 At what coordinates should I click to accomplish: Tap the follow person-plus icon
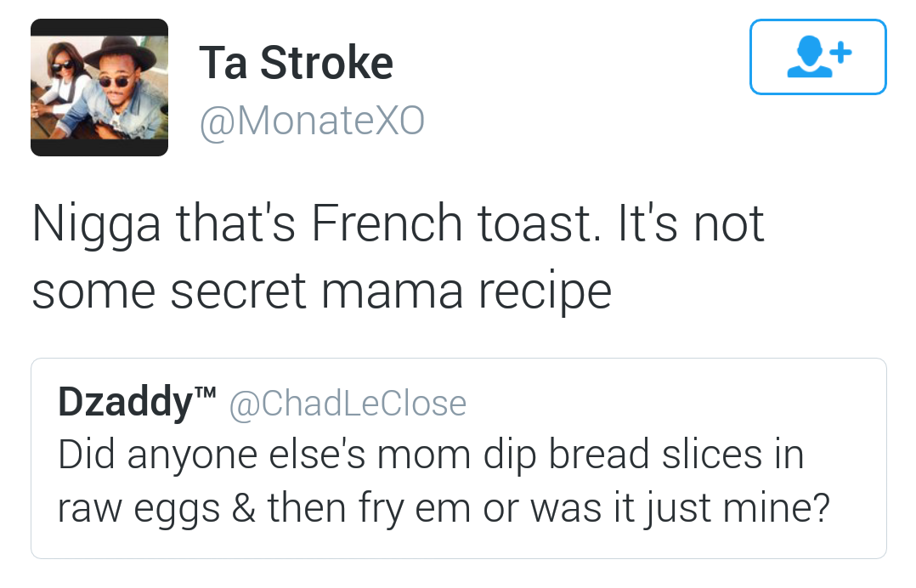click(x=817, y=57)
